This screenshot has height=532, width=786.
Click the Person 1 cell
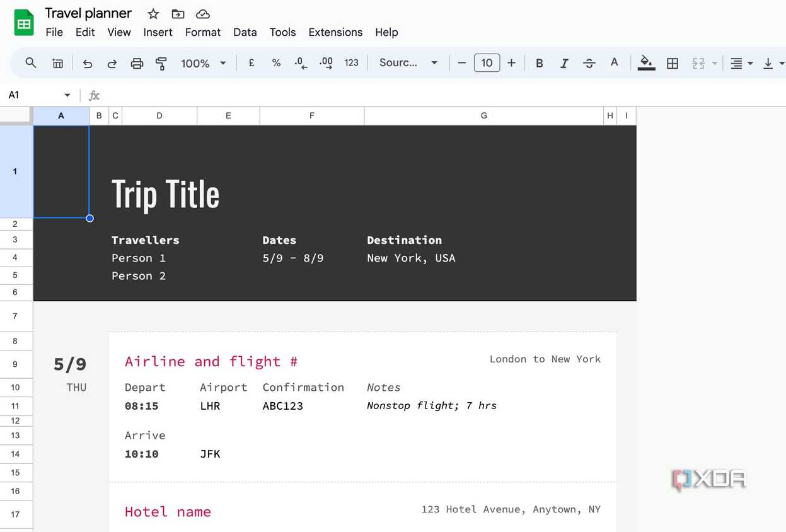[139, 258]
